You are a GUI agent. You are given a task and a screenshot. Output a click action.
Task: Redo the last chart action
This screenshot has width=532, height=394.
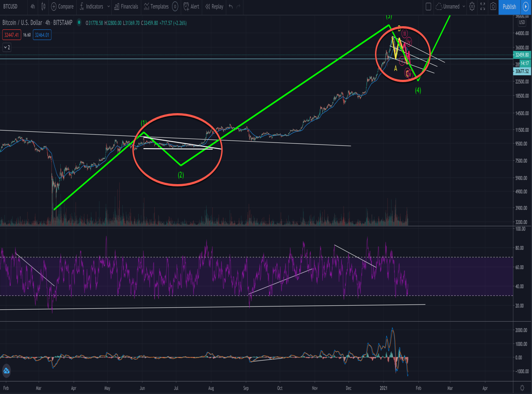pos(239,7)
